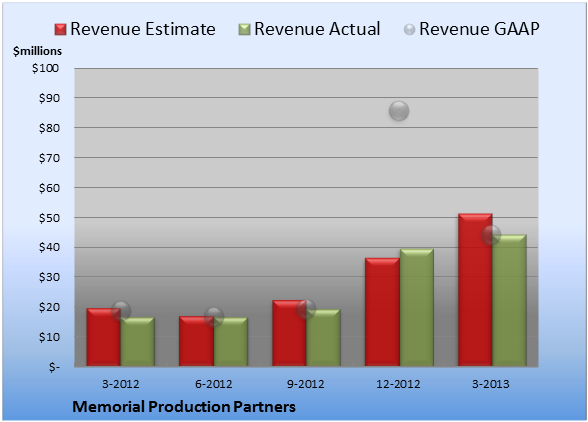The image size is (588, 422).
Task: Click the '$30' y-axis label
Action: point(49,277)
